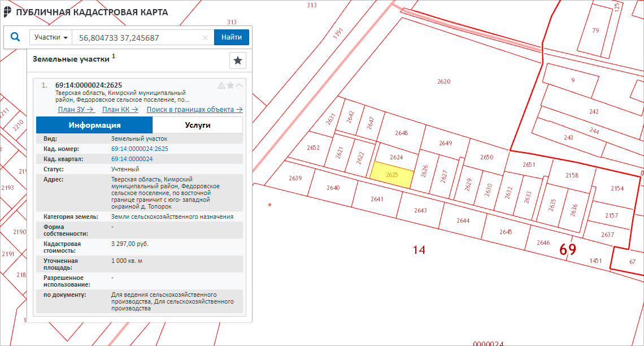Click the Земельные участки heading
Viewport: 644px width, 346px height.
point(71,59)
